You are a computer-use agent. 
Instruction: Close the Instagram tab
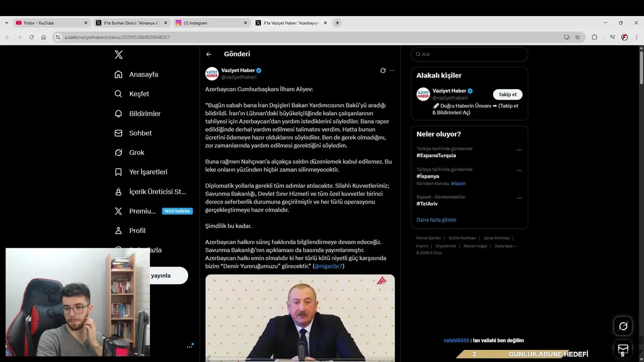[x=246, y=23]
